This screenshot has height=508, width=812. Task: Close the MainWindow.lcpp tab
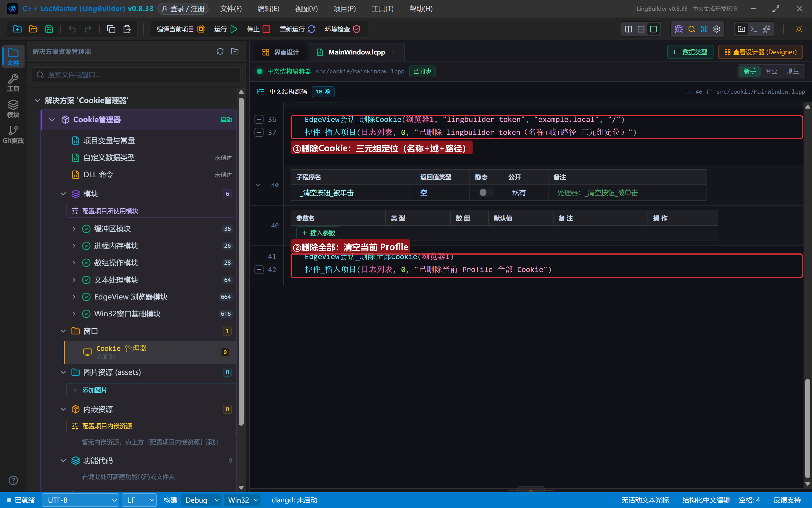[393, 52]
